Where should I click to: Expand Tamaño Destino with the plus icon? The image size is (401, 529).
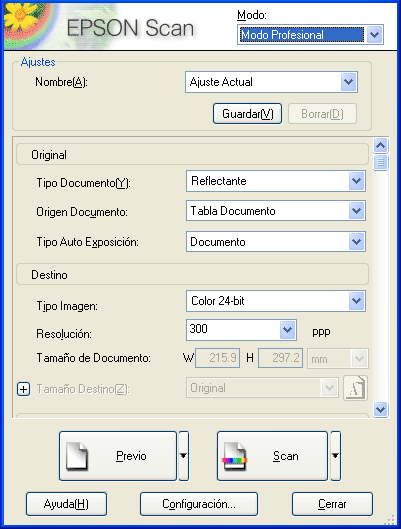[23, 389]
